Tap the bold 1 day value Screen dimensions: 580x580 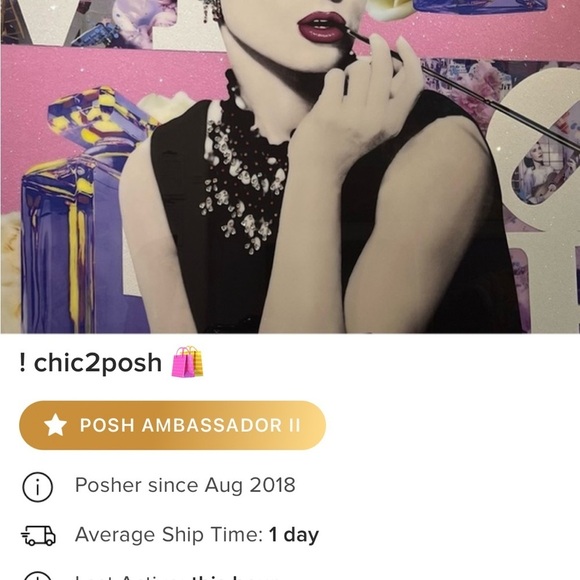click(x=294, y=535)
